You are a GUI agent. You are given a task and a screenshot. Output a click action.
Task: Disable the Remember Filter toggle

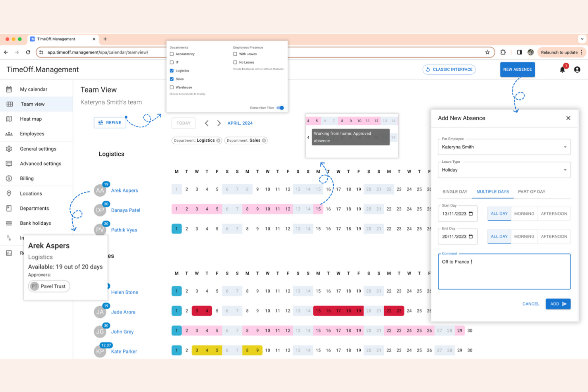tap(280, 108)
